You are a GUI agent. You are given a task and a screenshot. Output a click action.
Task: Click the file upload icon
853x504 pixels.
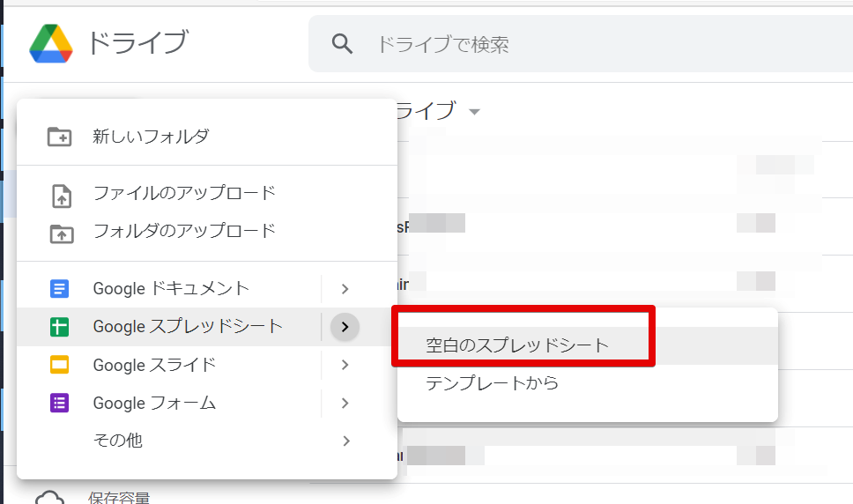point(62,196)
